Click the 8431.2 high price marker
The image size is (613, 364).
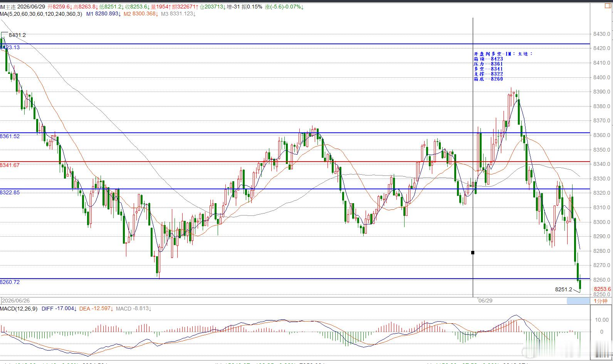(17, 35)
